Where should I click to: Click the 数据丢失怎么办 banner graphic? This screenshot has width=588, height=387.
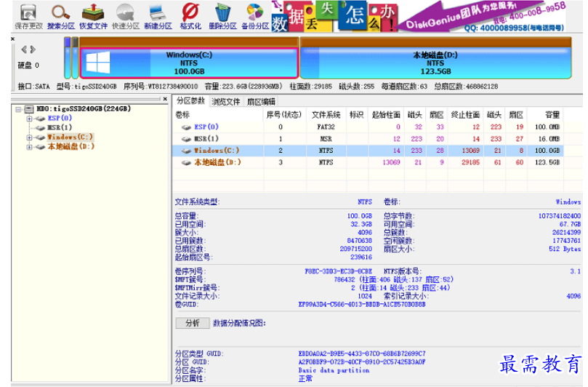tap(334, 17)
